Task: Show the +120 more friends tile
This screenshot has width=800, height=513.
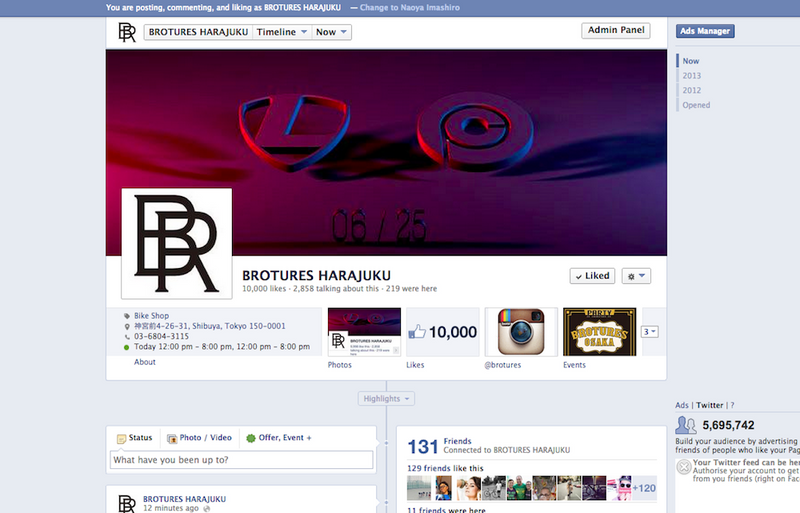Action: click(644, 488)
